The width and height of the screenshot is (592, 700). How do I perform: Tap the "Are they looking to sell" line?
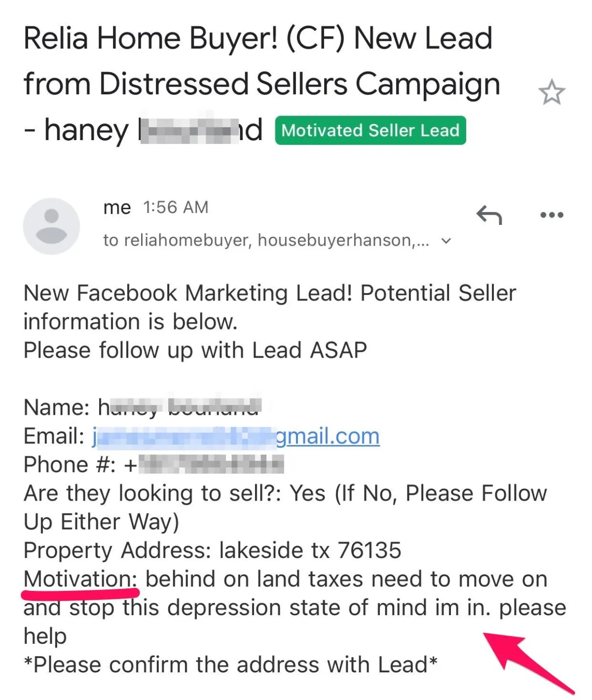[285, 508]
